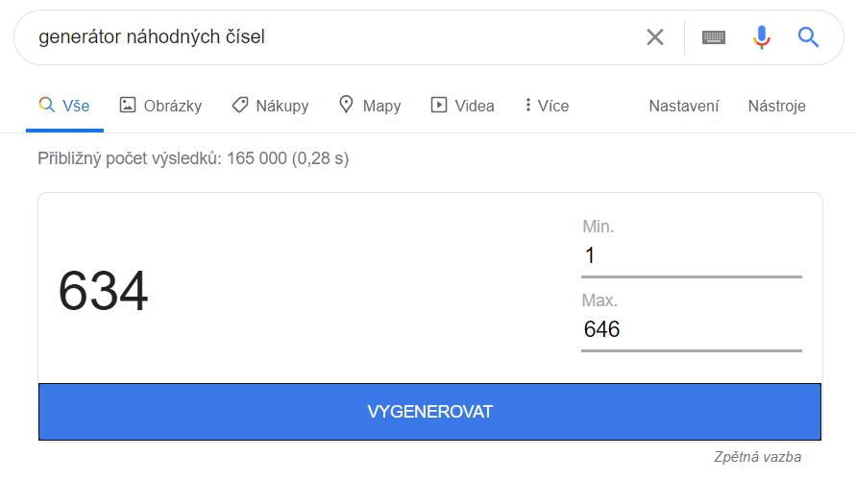Click the Nákupy price tag icon

(240, 105)
